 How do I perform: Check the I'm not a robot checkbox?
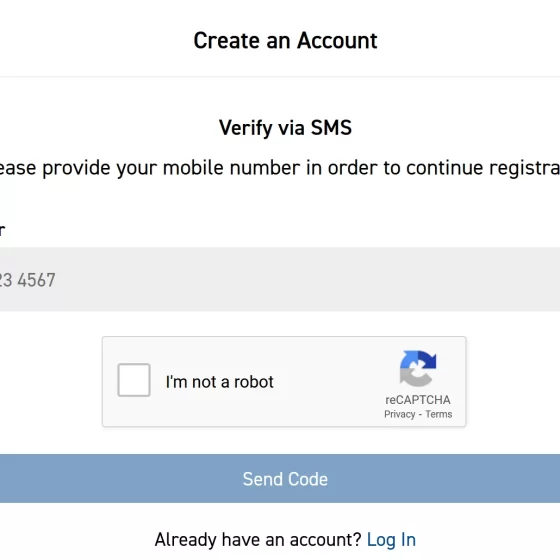[x=134, y=380]
